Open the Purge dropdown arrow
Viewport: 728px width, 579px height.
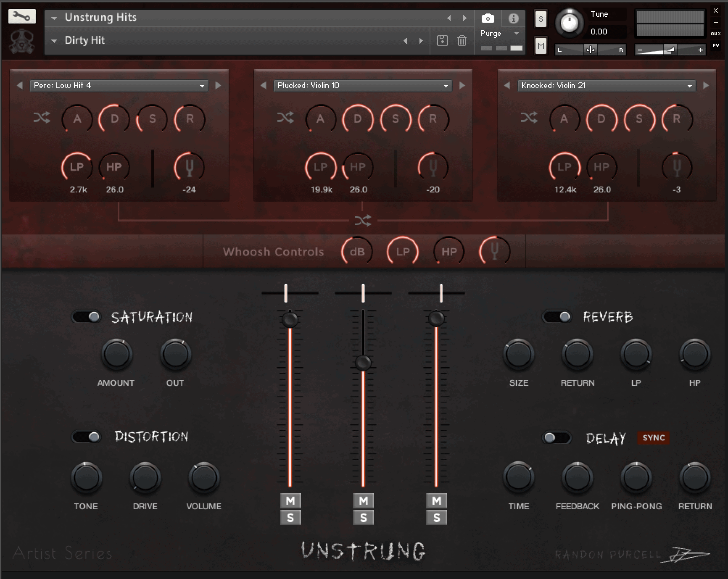tap(517, 33)
